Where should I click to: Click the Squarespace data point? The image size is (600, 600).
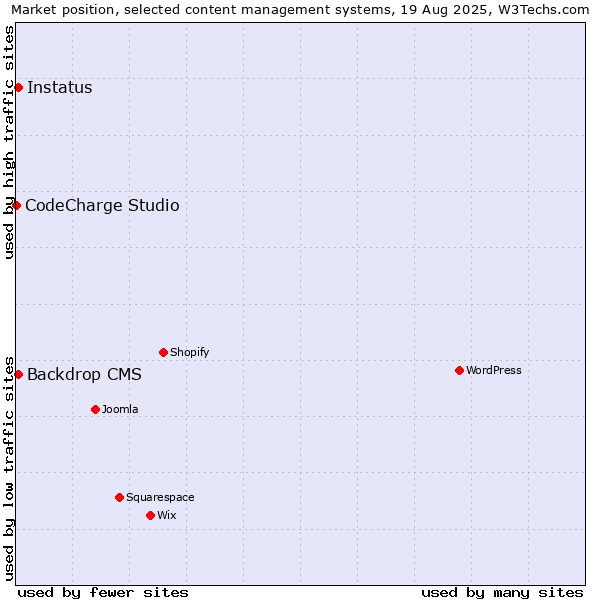click(x=119, y=497)
